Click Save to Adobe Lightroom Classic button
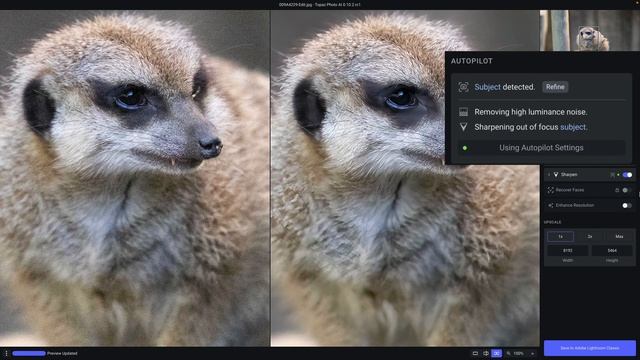640x360 pixels. pos(590,348)
